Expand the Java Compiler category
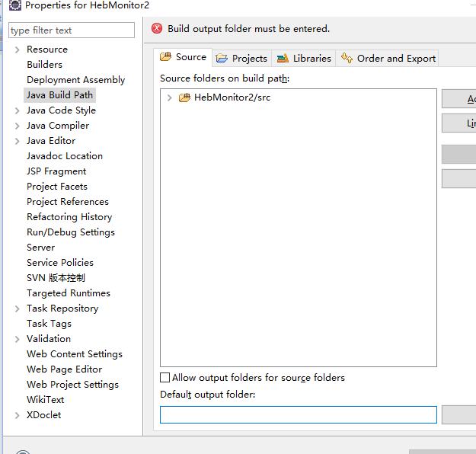The width and height of the screenshot is (476, 454). click(18, 126)
